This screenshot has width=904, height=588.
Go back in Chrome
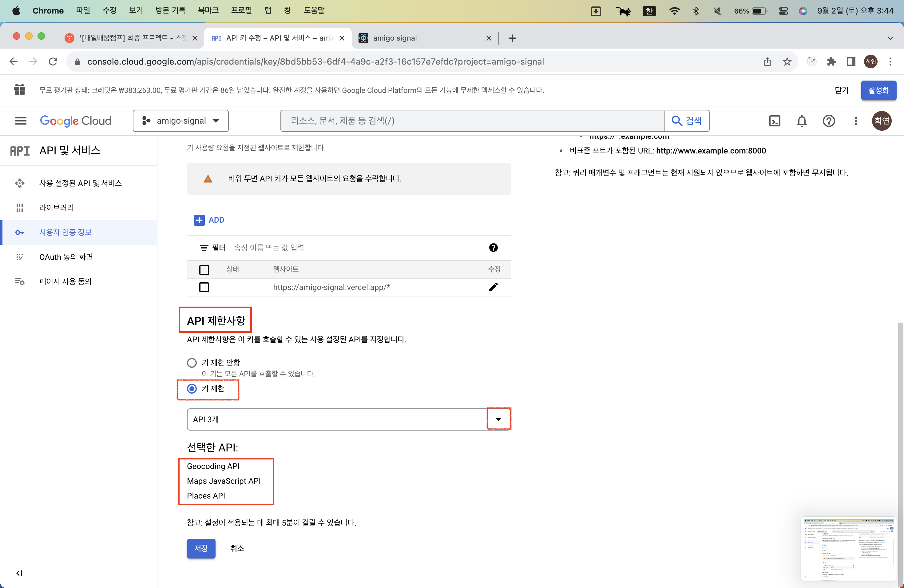pos(14,62)
